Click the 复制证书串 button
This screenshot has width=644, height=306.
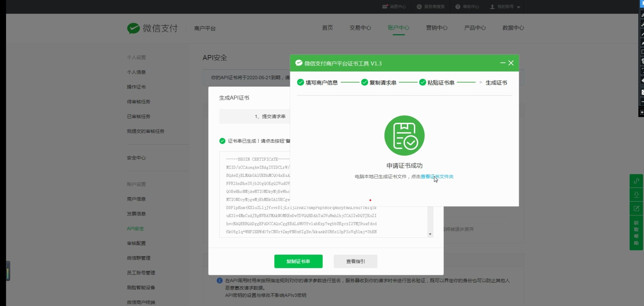(x=298, y=261)
